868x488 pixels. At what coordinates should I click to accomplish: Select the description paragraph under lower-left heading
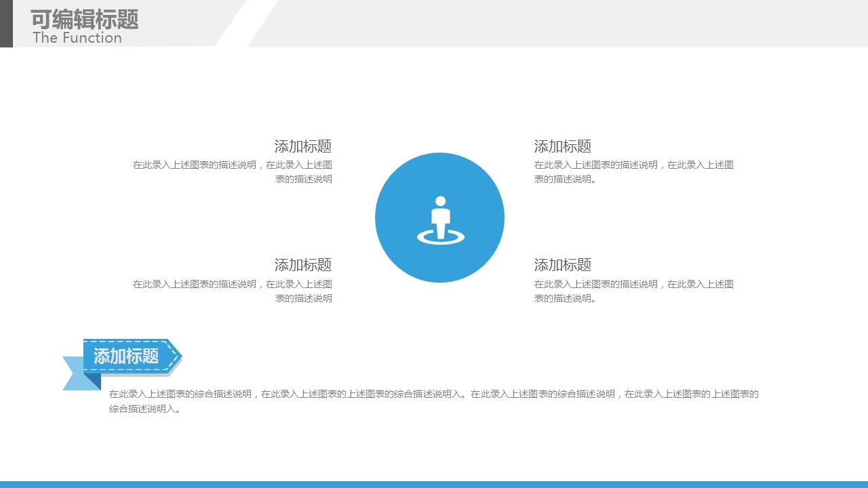click(233, 291)
